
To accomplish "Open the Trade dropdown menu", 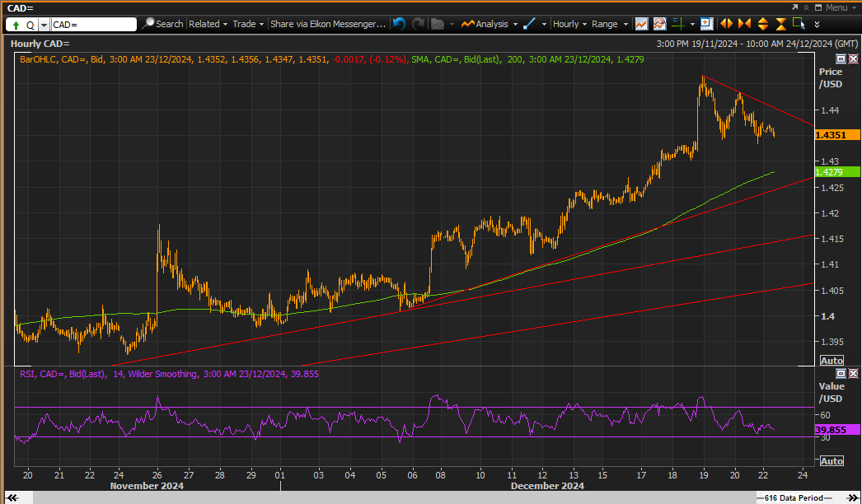I will (x=248, y=24).
